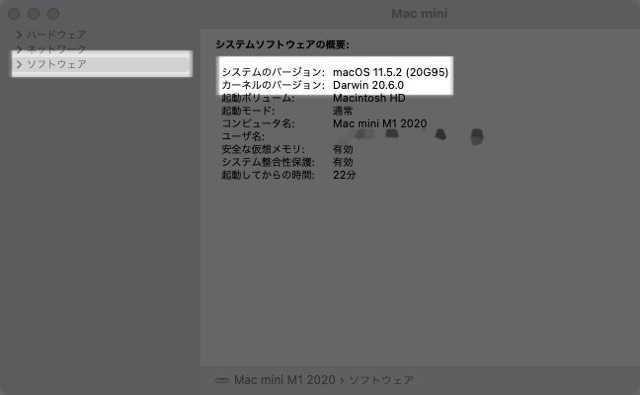Click the システムソフトウェアの概要 heading
The height and width of the screenshot is (395, 640).
282,44
